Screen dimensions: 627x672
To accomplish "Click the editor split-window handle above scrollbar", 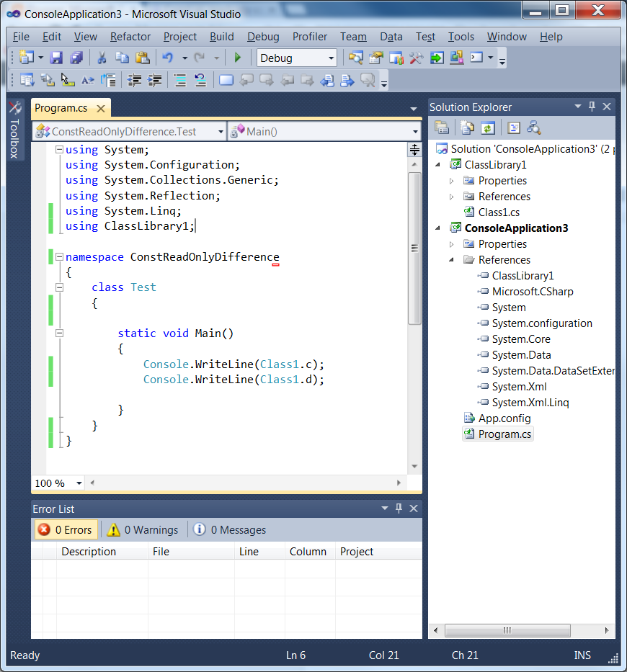I will click(x=414, y=150).
